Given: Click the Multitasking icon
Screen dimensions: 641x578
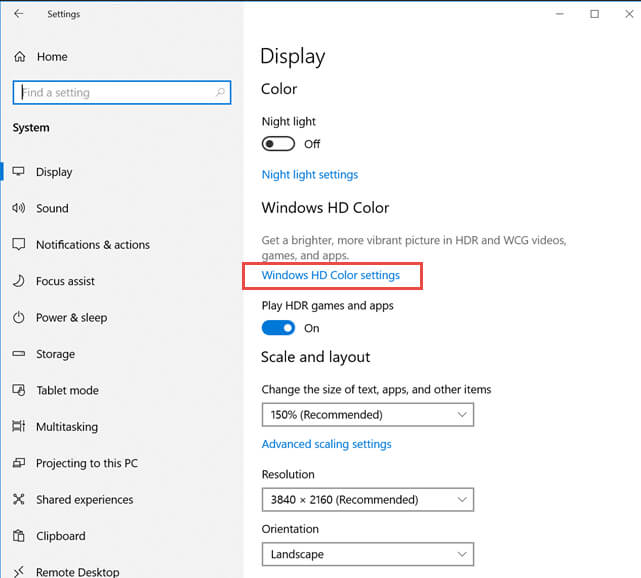Looking at the screenshot, I should 18,426.
